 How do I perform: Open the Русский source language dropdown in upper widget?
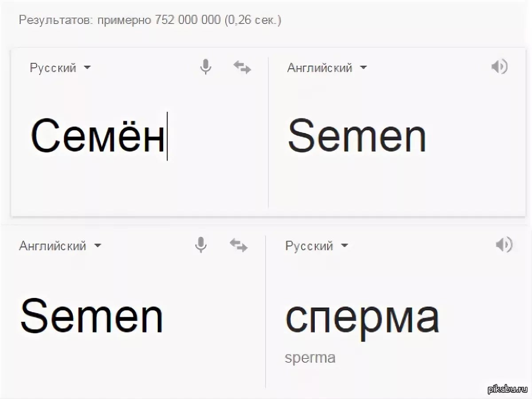point(60,68)
